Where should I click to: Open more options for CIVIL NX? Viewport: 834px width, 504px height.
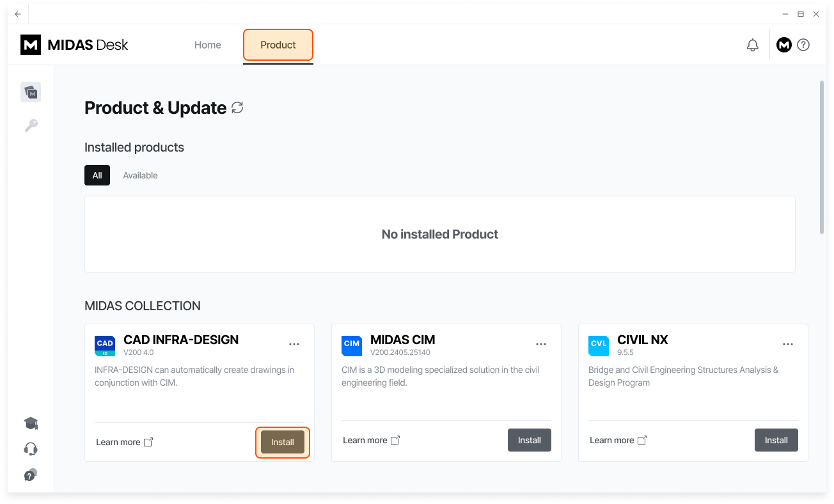pos(788,344)
